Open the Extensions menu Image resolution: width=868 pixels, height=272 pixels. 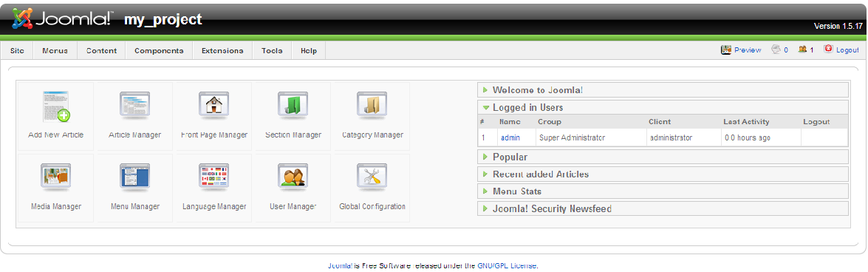[222, 50]
